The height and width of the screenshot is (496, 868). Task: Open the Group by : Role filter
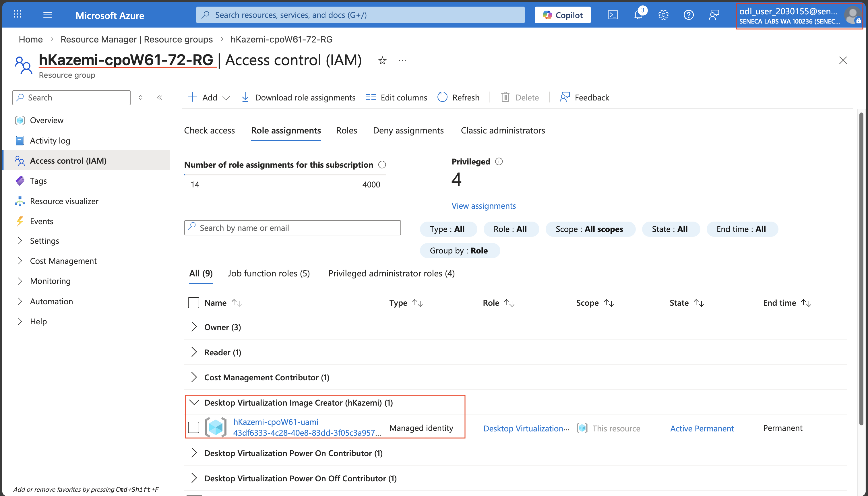460,251
